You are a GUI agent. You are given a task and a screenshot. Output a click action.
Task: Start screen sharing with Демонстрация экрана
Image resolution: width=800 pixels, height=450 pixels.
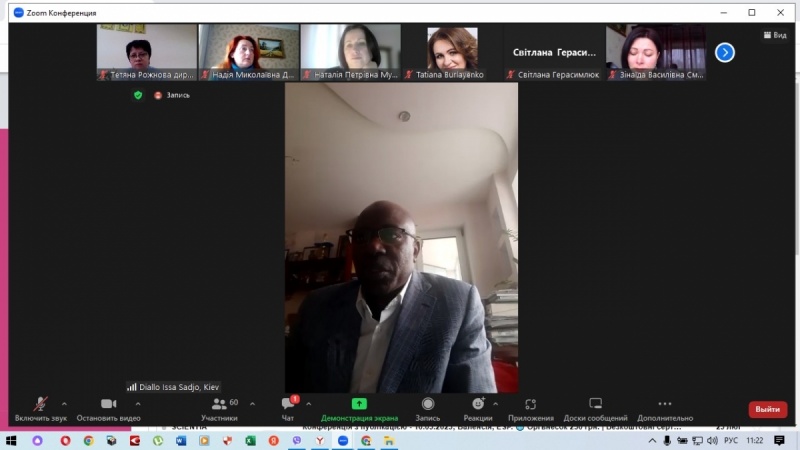pyautogui.click(x=359, y=409)
